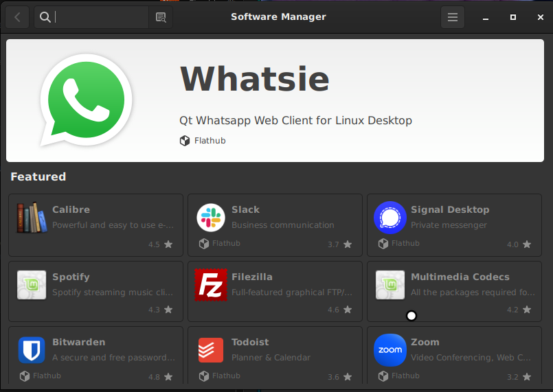The height and width of the screenshot is (392, 553).
Task: Open the Filezilla FZ icon
Action: pos(211,285)
